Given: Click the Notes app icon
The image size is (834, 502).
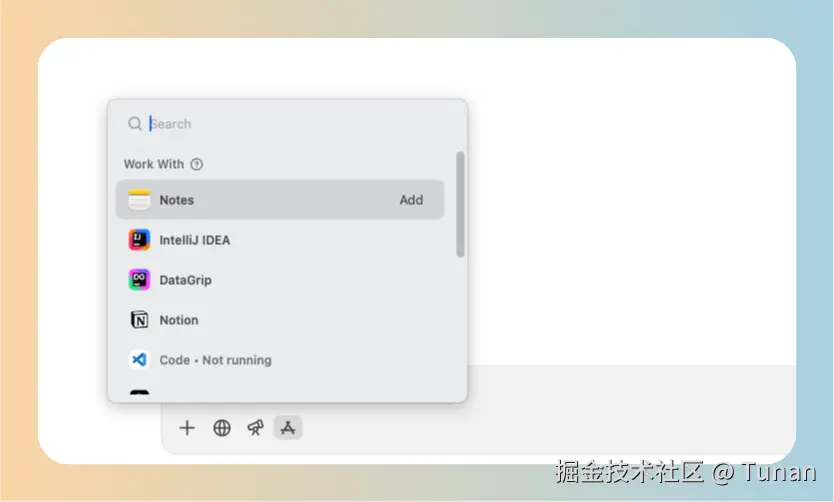Looking at the screenshot, I should point(139,200).
